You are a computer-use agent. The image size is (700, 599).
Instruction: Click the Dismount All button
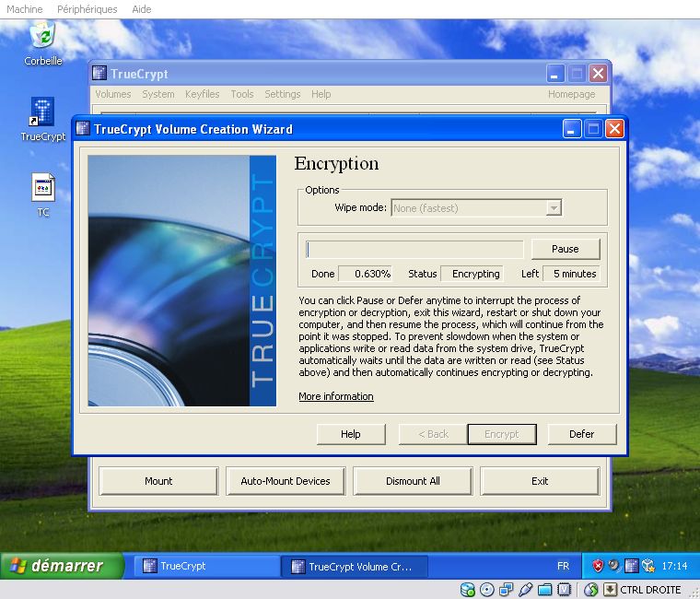pos(413,481)
